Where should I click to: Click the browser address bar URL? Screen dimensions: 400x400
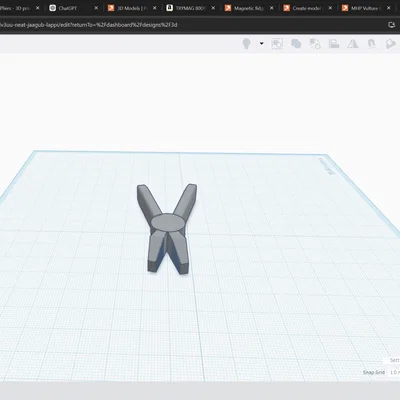[89, 25]
